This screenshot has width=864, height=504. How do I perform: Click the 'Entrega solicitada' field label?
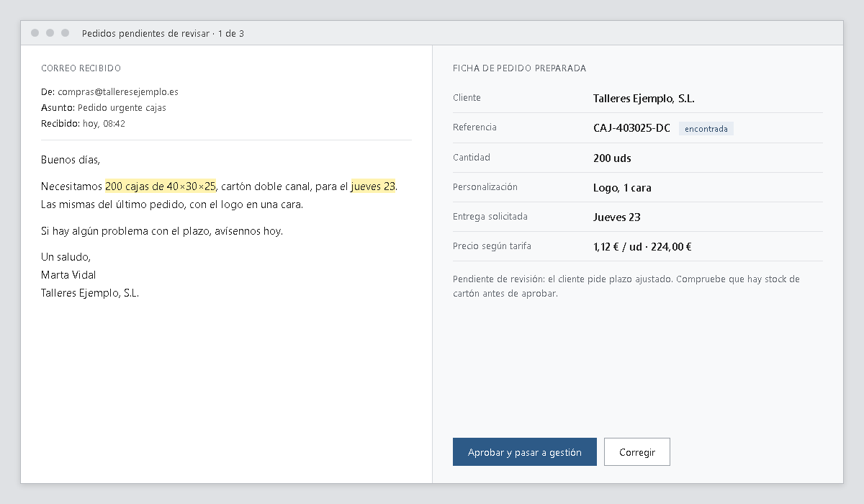coord(490,217)
